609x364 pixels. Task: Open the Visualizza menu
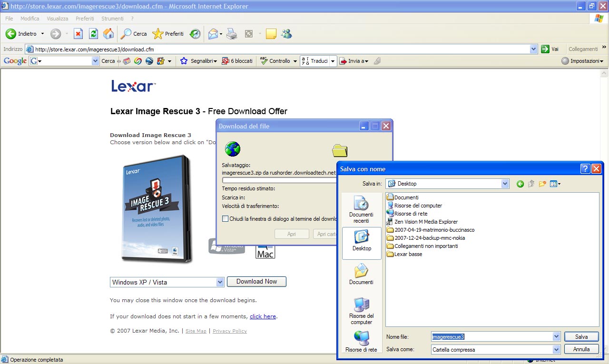(x=58, y=19)
